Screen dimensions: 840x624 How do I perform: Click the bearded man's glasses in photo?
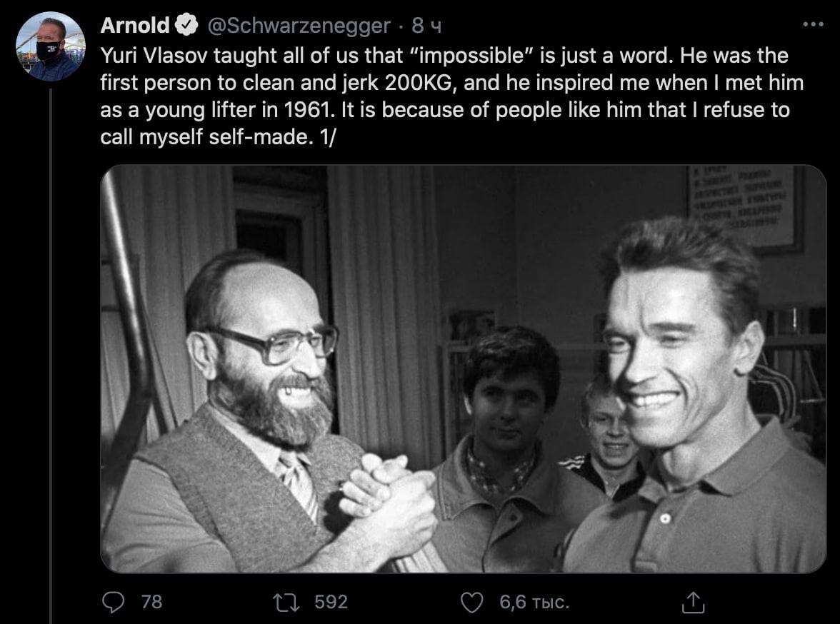pyautogui.click(x=279, y=344)
